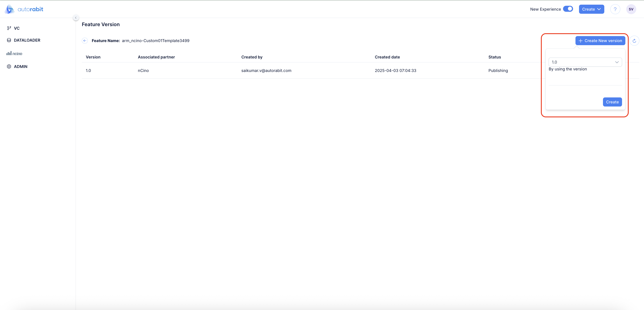The width and height of the screenshot is (644, 310).
Task: Open the VC branch icon menu
Action: (9, 28)
